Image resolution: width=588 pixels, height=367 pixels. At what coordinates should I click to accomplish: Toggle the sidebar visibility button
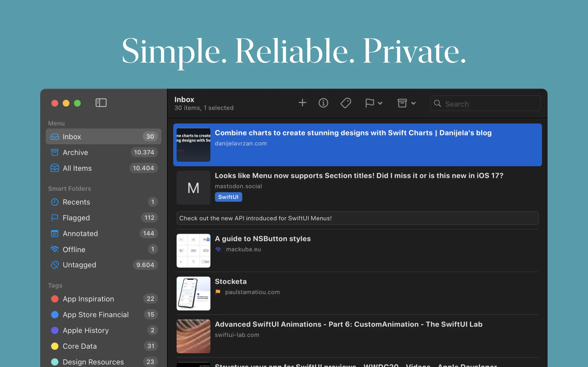click(x=101, y=103)
